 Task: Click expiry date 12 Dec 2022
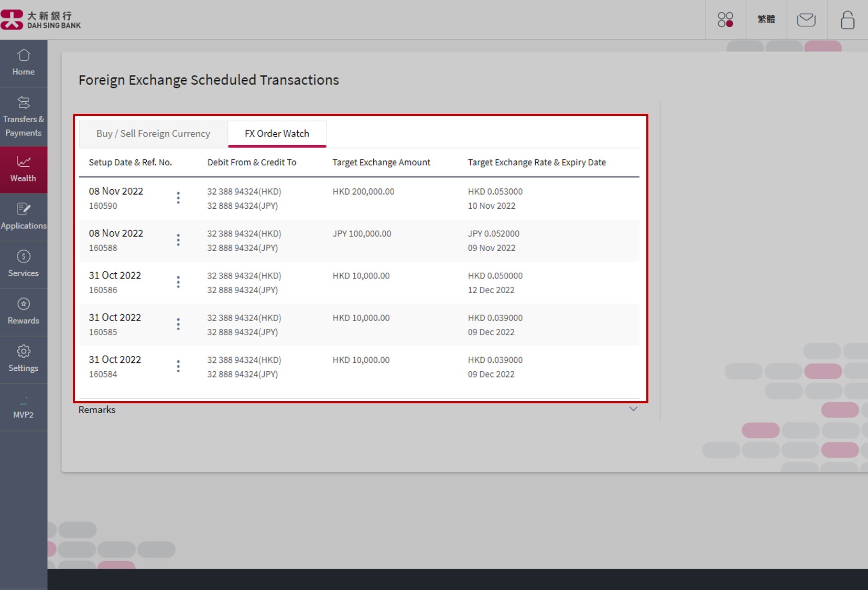(491, 290)
